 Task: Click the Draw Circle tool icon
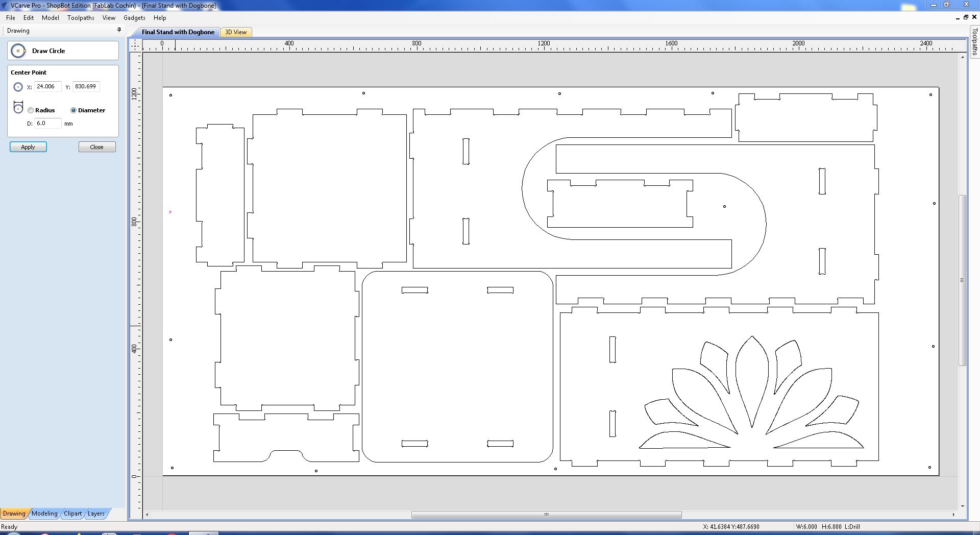(x=18, y=51)
